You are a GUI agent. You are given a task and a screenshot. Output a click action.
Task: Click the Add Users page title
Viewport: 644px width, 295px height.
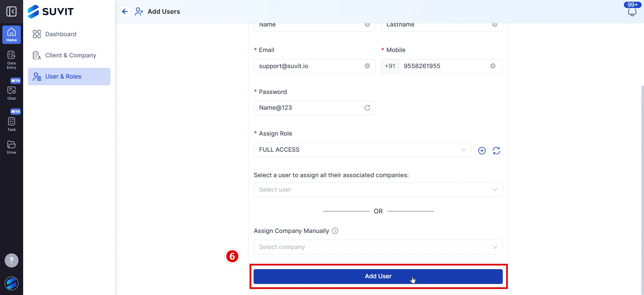click(164, 11)
